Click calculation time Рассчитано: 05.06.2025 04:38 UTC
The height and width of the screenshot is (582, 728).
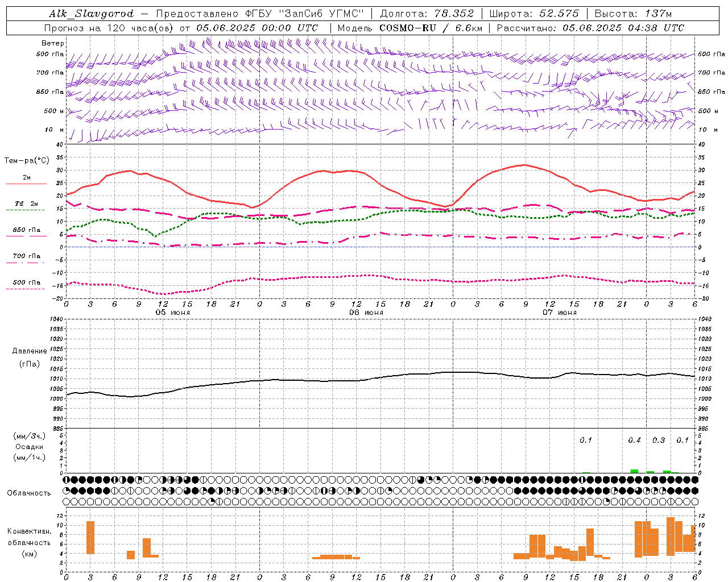coord(590,28)
